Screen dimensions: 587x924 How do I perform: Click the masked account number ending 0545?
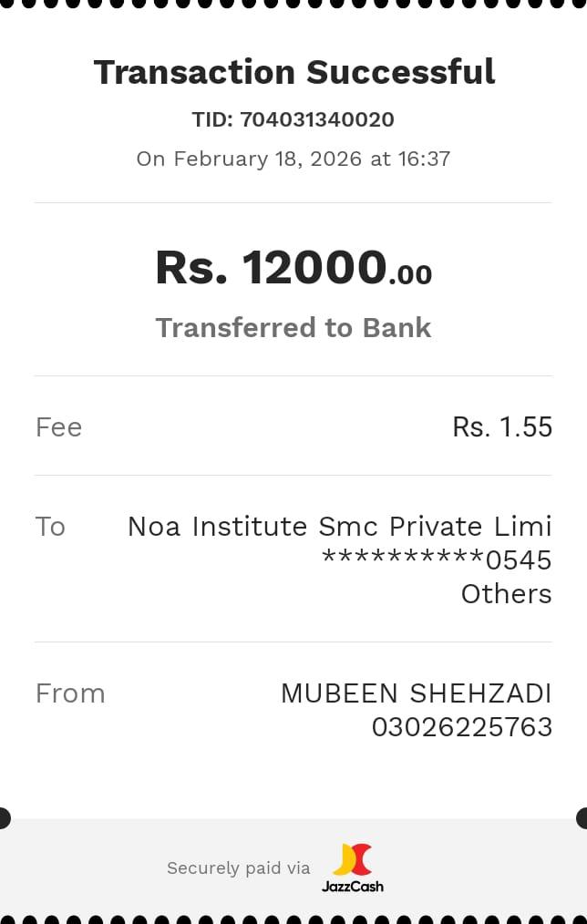[437, 560]
